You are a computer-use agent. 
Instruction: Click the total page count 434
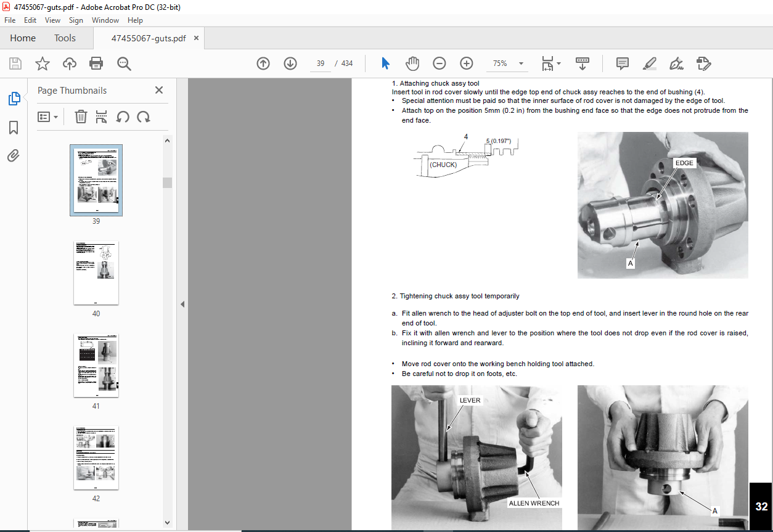[347, 63]
